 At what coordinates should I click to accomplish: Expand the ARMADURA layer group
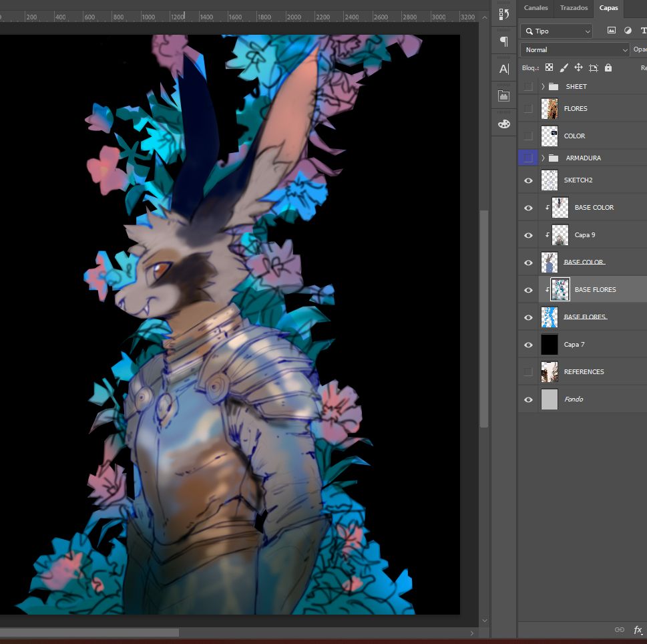(x=543, y=158)
